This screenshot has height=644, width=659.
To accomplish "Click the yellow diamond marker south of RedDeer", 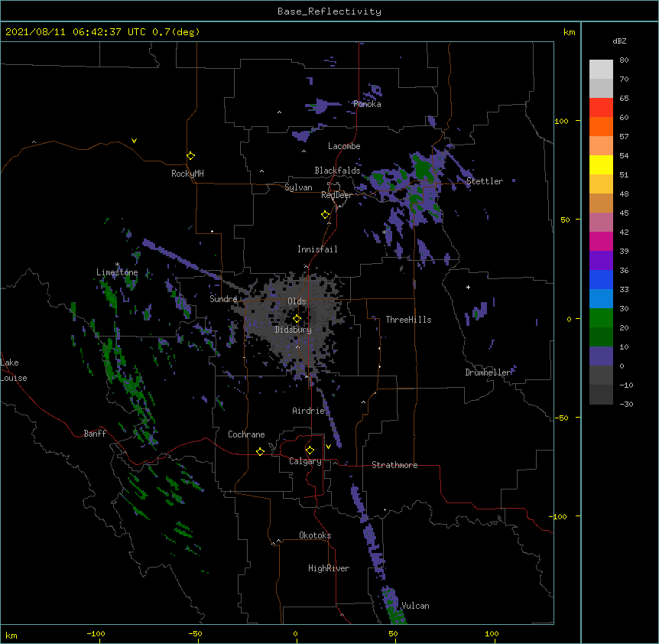I will coord(326,215).
